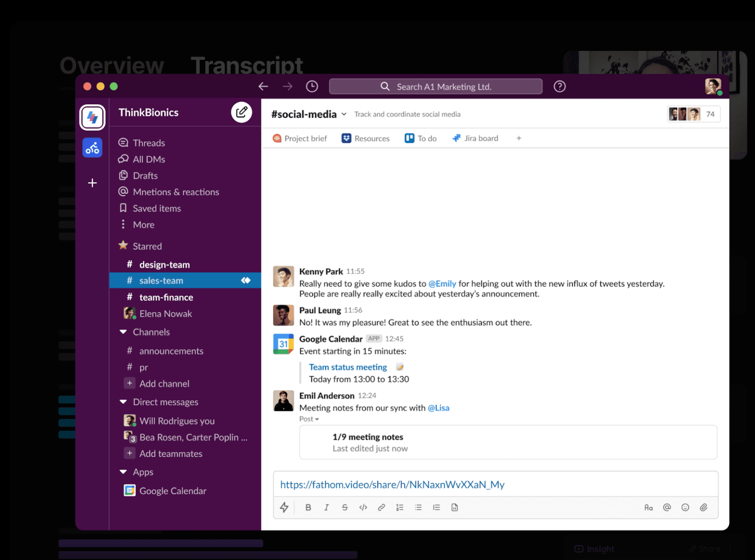
Task: Click the Aa formatting toggle
Action: [x=648, y=508]
